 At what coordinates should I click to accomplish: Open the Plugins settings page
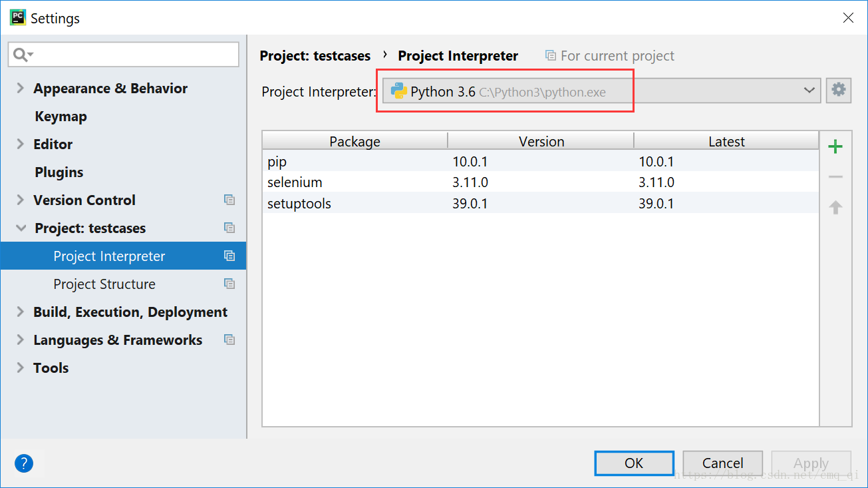(59, 172)
